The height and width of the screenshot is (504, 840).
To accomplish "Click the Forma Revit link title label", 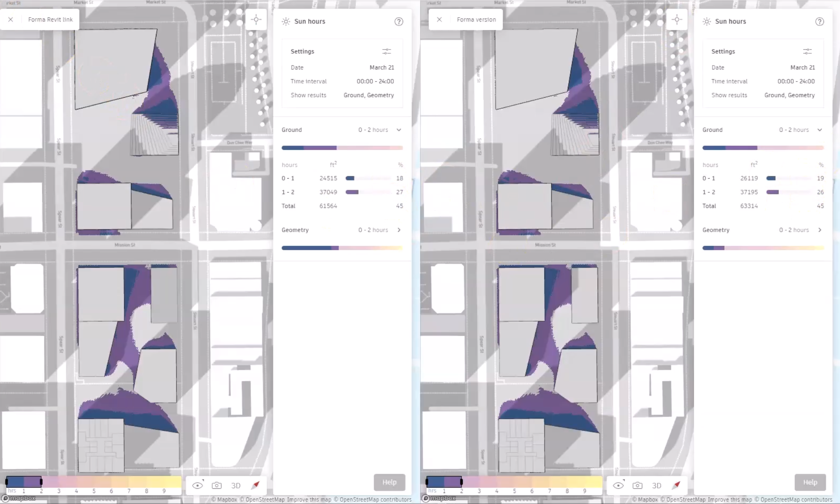I will 50,20.
